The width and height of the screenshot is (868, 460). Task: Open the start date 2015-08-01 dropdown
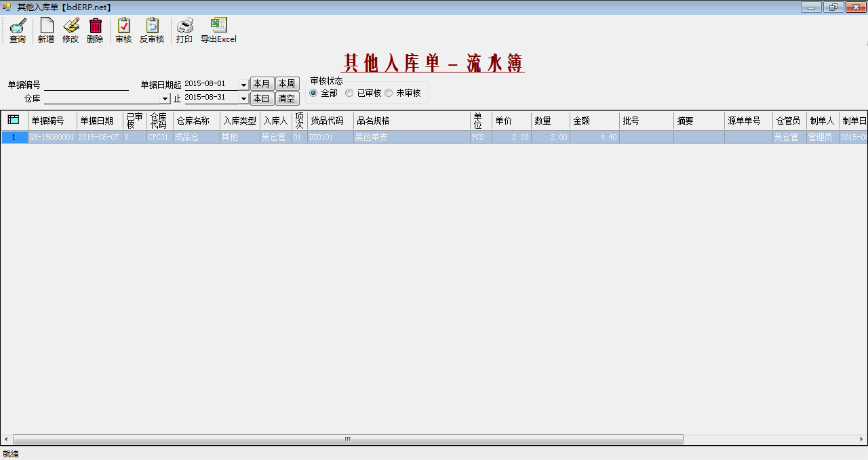(x=244, y=85)
